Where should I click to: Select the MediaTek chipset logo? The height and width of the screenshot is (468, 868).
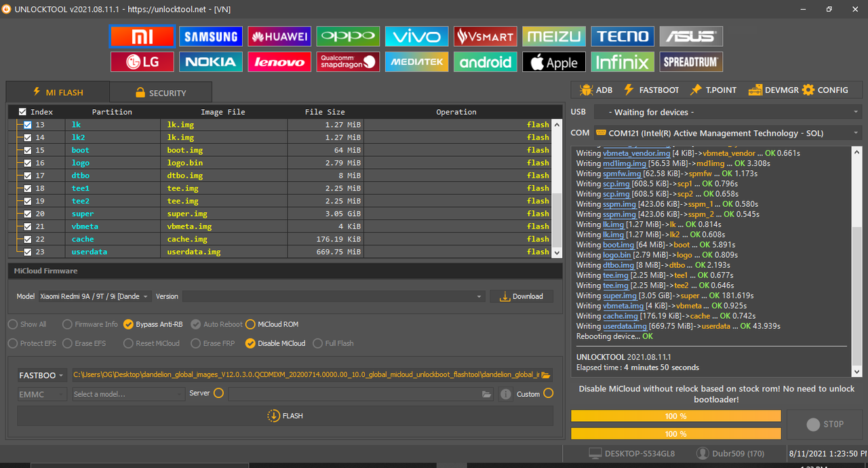point(416,62)
